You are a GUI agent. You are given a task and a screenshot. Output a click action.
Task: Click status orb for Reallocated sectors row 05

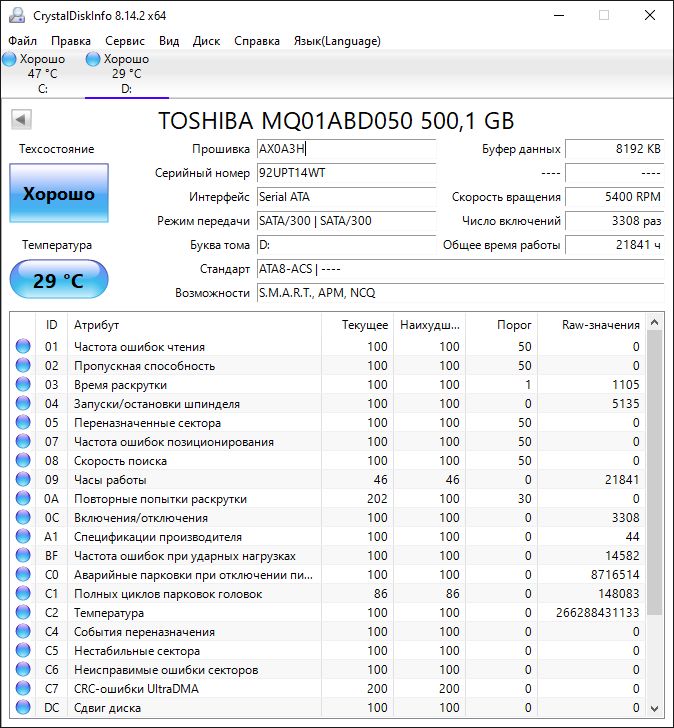pyautogui.click(x=23, y=423)
